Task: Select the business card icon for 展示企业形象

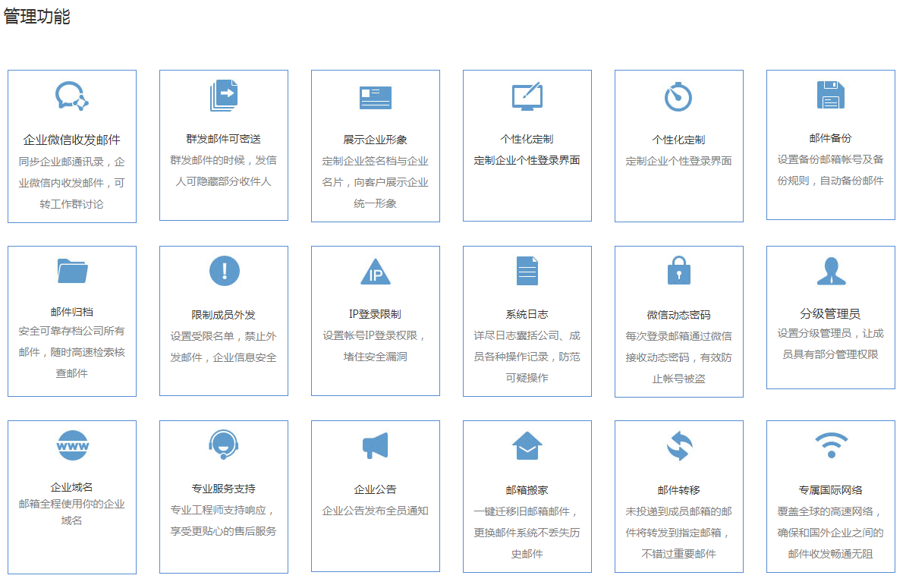Action: point(376,97)
